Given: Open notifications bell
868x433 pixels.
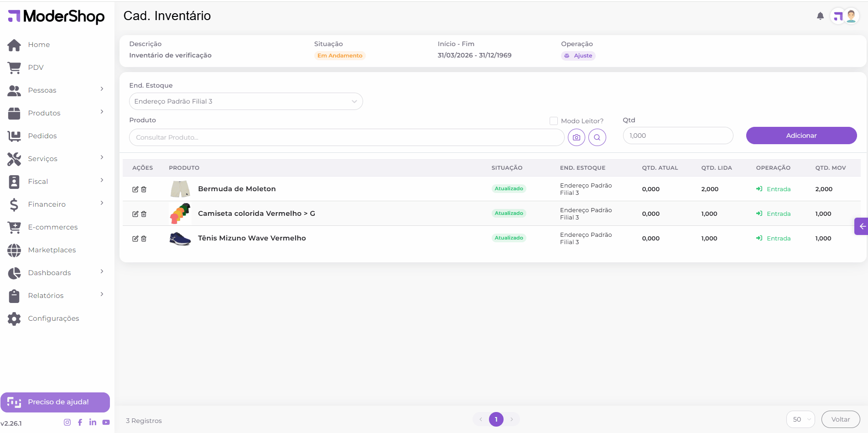Looking at the screenshot, I should [820, 16].
